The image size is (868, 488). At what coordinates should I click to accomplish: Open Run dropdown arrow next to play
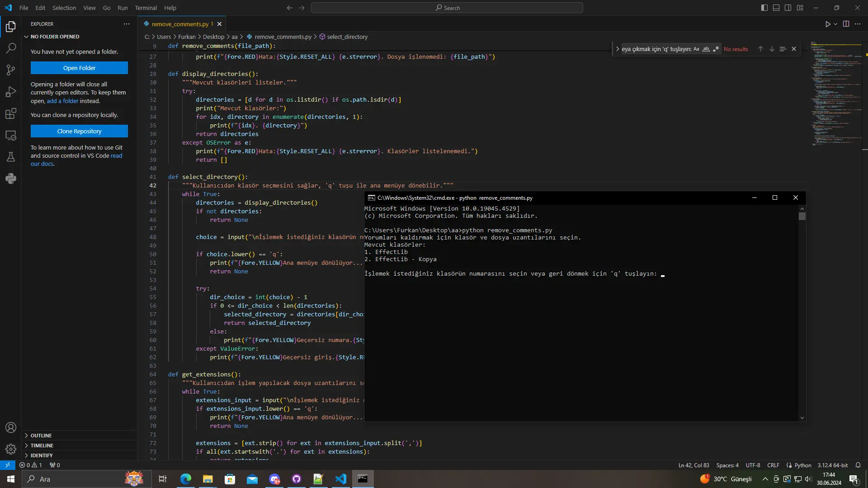pyautogui.click(x=835, y=24)
